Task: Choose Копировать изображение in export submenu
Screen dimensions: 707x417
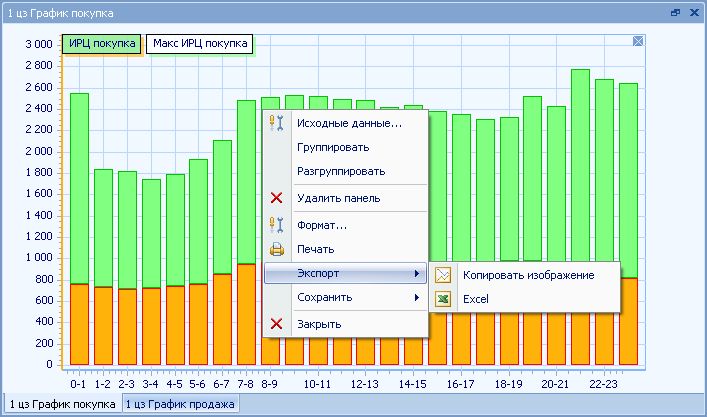Action: coord(529,275)
